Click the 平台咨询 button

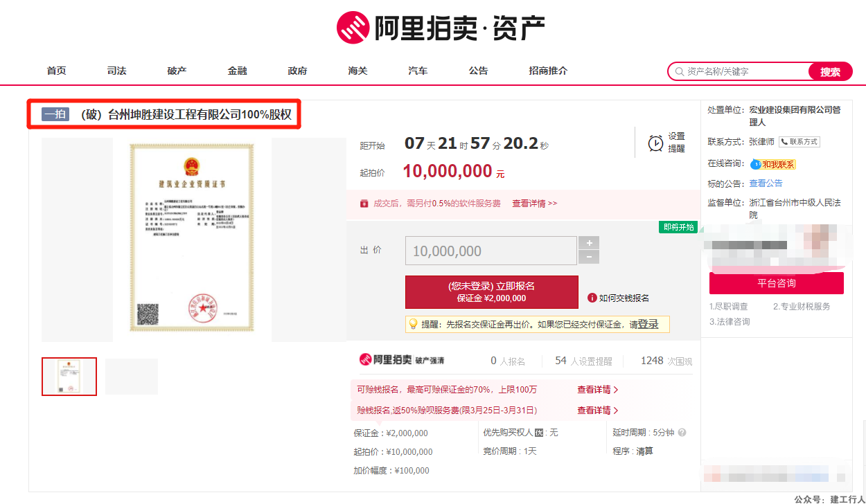[777, 283]
